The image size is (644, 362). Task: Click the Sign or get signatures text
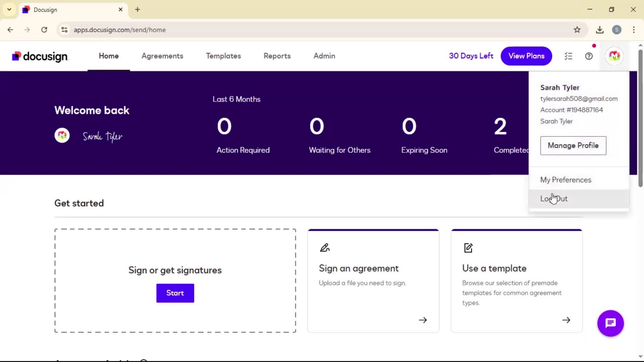(175, 270)
